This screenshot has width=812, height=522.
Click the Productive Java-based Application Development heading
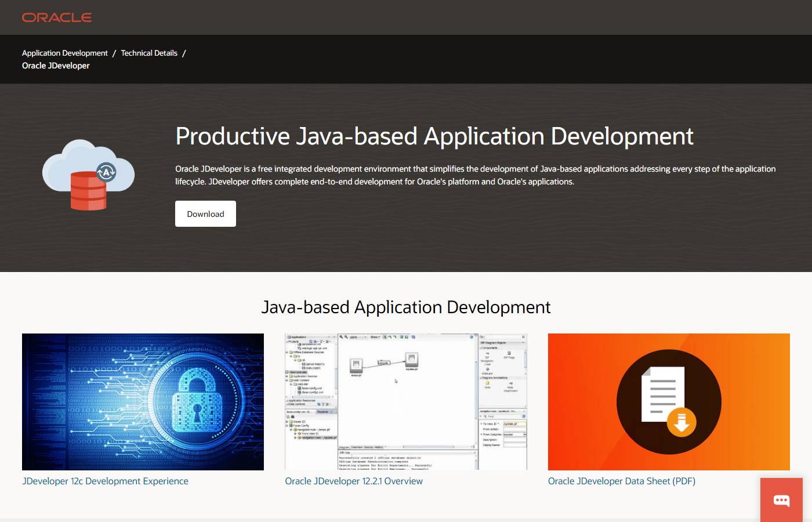coord(434,136)
